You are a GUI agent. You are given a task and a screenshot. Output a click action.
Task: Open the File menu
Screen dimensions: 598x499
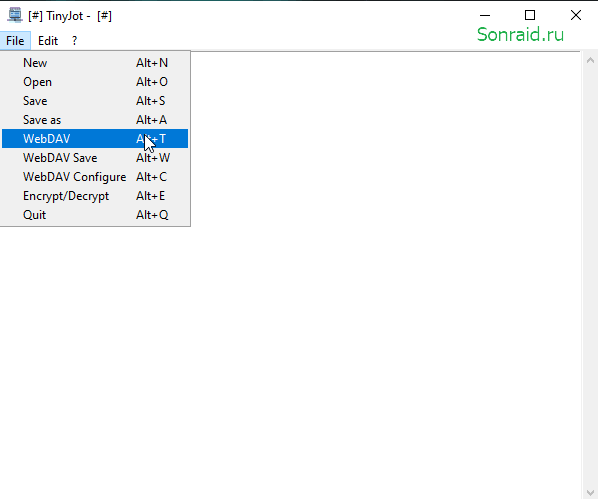click(x=15, y=41)
